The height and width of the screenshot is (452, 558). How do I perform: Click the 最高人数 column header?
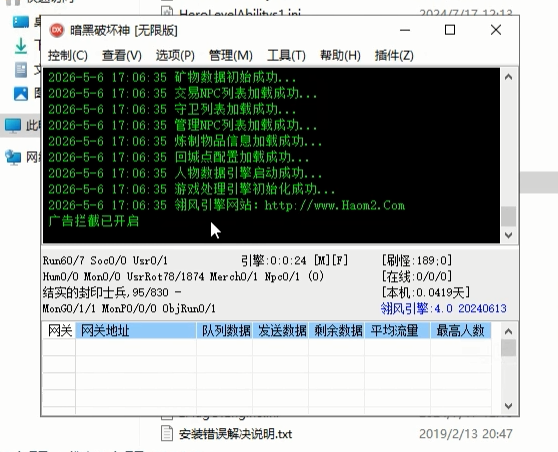pos(461,331)
